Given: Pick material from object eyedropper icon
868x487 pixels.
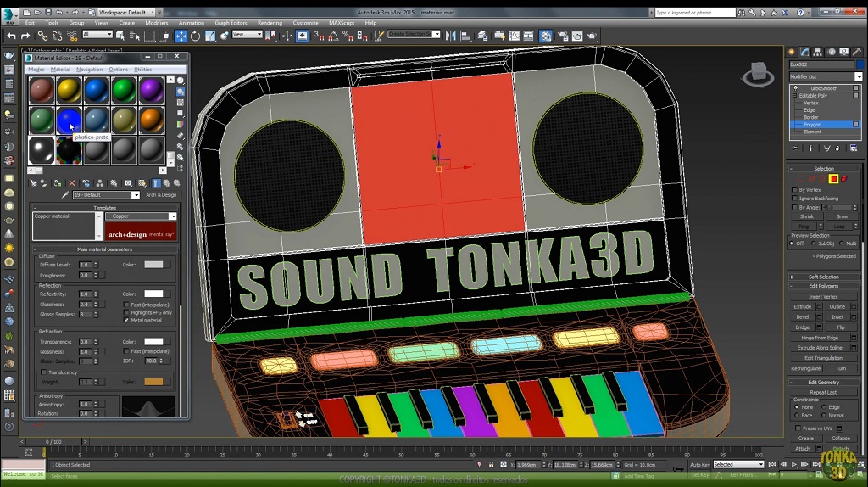Looking at the screenshot, I should click(x=66, y=195).
